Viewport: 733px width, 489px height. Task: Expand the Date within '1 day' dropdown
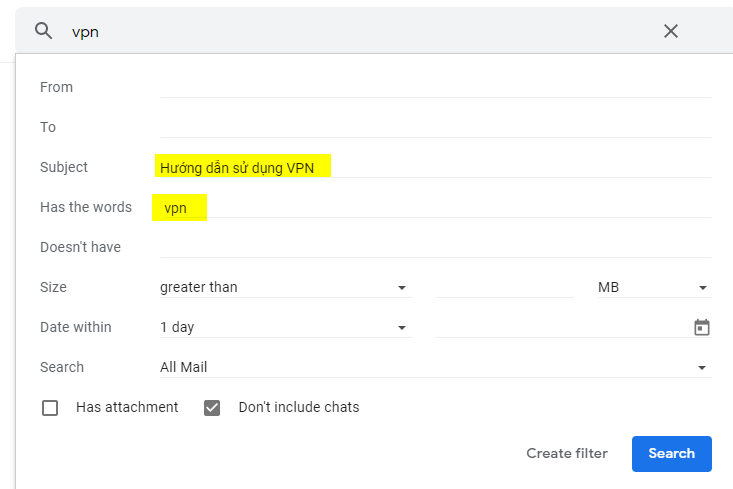[285, 327]
